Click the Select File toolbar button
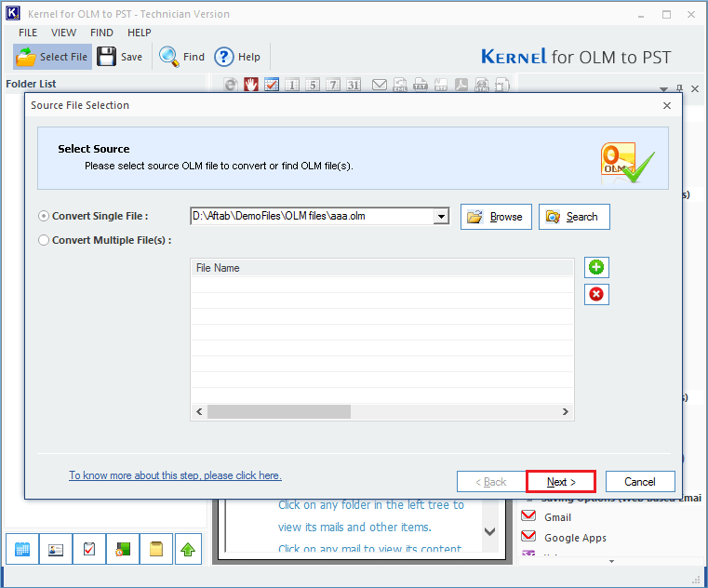The image size is (708, 588). 52,57
